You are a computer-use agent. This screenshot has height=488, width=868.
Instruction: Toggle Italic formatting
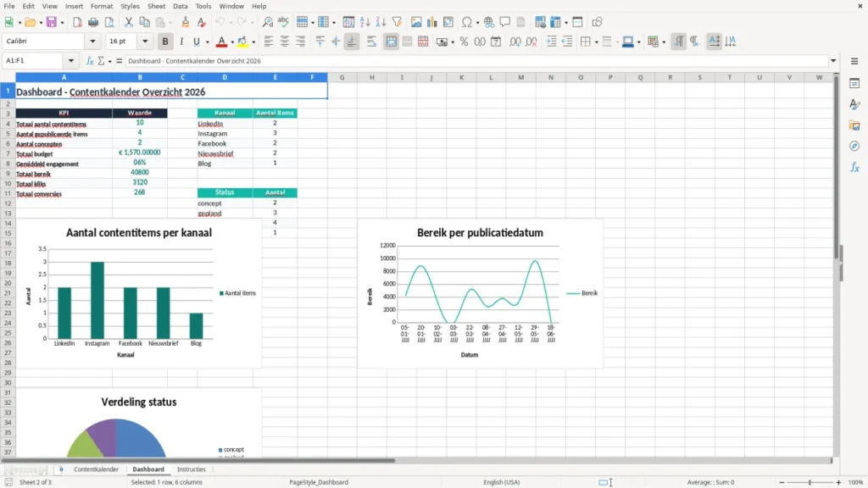click(x=181, y=42)
